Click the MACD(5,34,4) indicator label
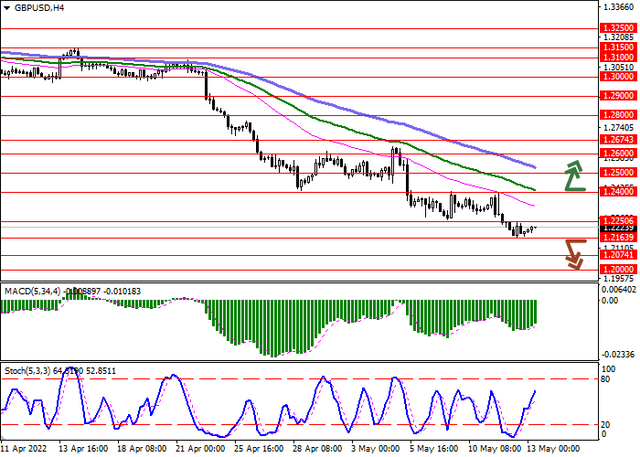The image size is (640, 457). tap(31, 291)
